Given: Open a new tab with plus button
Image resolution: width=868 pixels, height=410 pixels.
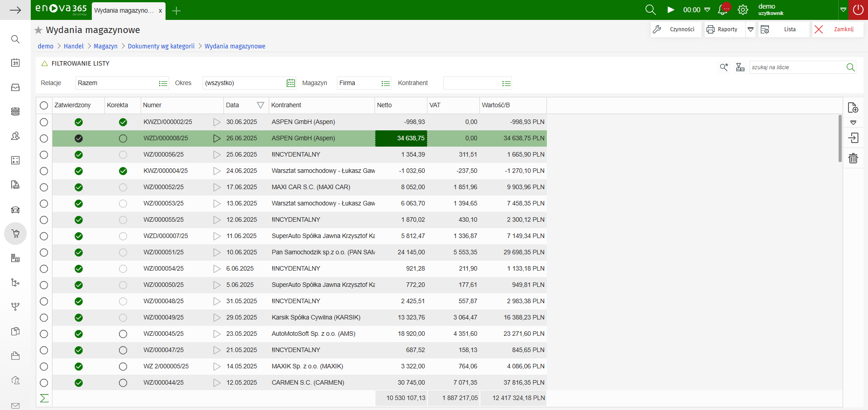Looking at the screenshot, I should click(176, 11).
